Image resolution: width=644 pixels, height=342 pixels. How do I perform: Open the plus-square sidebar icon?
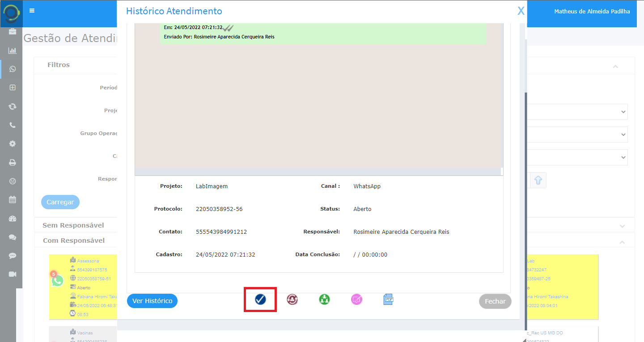click(x=13, y=88)
